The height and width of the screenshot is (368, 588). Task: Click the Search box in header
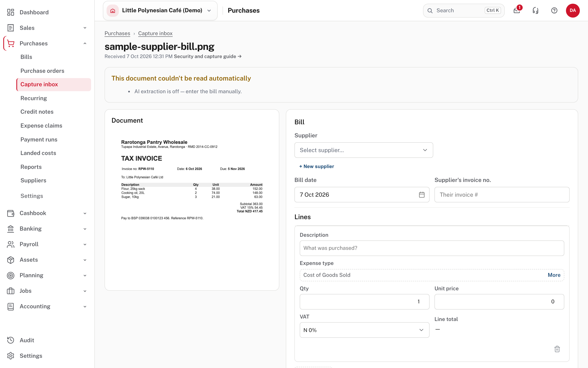tap(464, 10)
